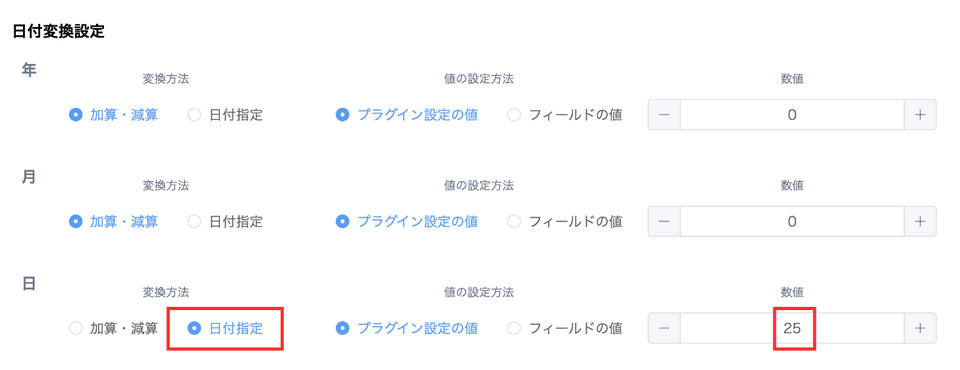Select 加算・減算 radio for 年
Image resolution: width=960 pixels, height=370 pixels.
coord(114,115)
